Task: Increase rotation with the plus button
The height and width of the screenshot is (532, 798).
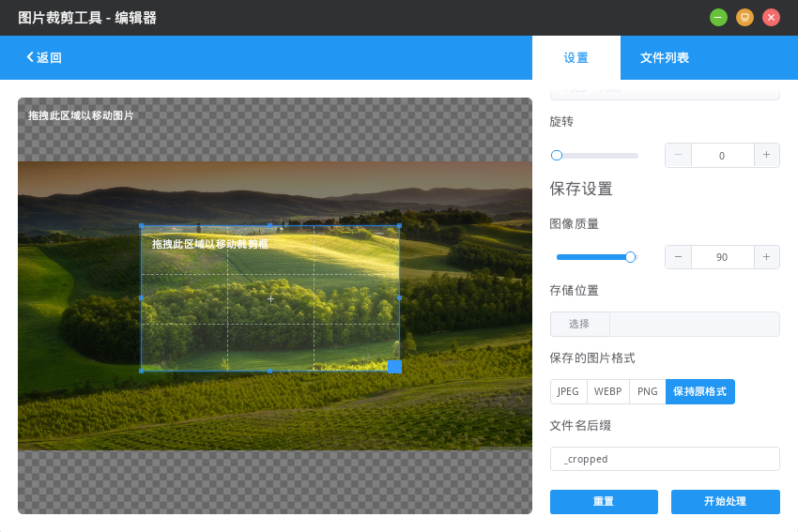Action: click(x=766, y=155)
